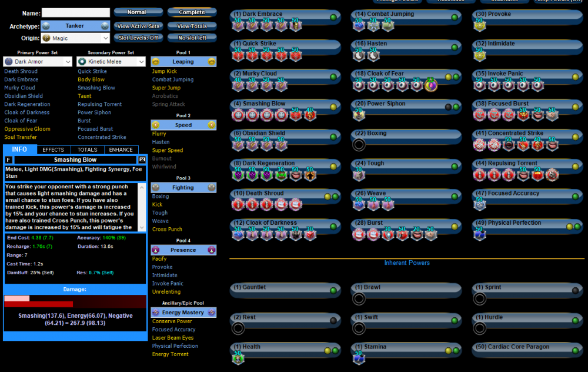Click the first enhancement icon under Hasten
The height and width of the screenshot is (372, 588).
pos(359,55)
